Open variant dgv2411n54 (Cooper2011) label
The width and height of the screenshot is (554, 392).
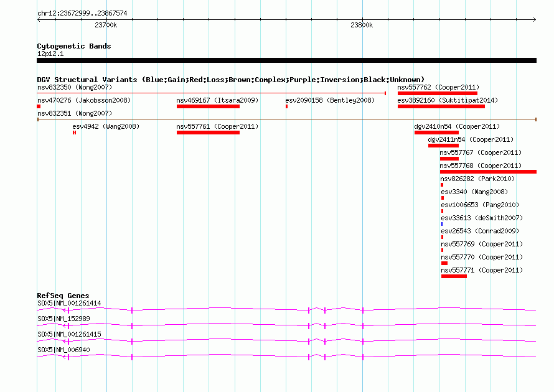(x=471, y=139)
